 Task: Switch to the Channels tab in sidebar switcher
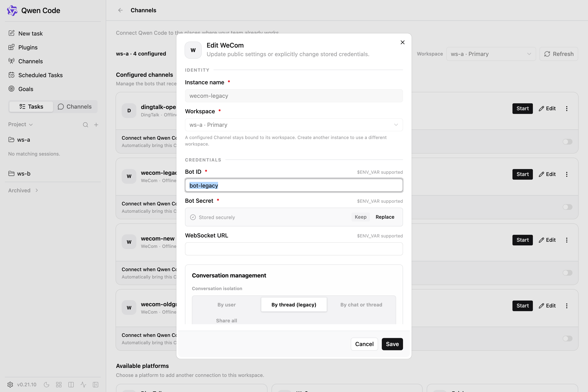click(75, 107)
